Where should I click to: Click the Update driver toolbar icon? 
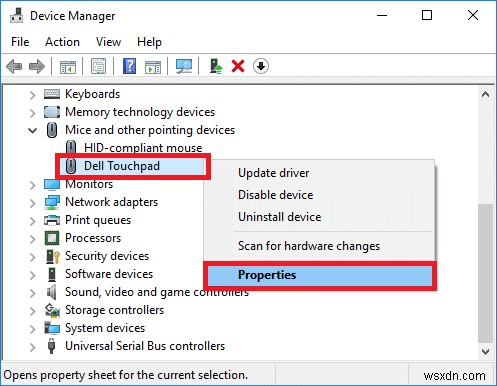pos(216,66)
